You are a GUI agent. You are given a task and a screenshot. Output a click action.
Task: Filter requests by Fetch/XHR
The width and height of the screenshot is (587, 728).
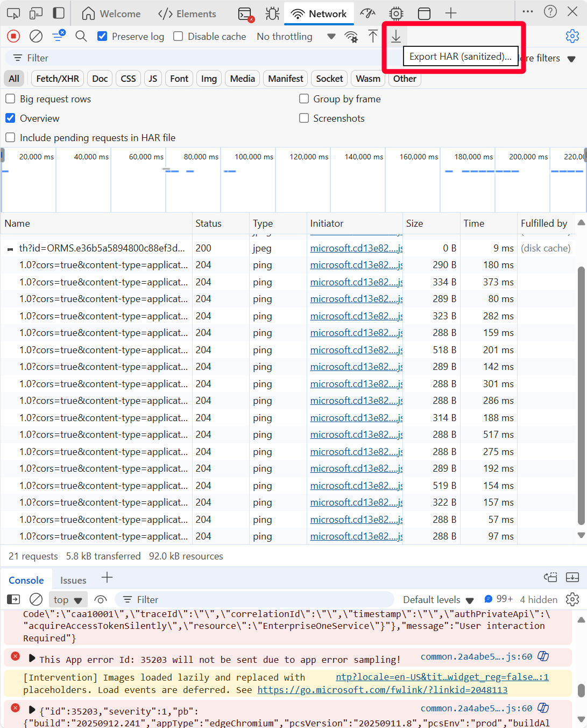pyautogui.click(x=58, y=79)
